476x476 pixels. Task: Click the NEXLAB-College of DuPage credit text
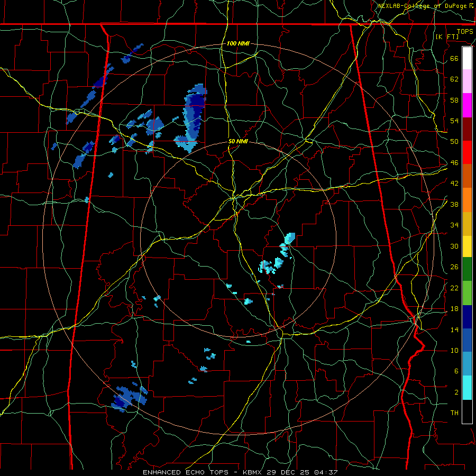pyautogui.click(x=424, y=6)
